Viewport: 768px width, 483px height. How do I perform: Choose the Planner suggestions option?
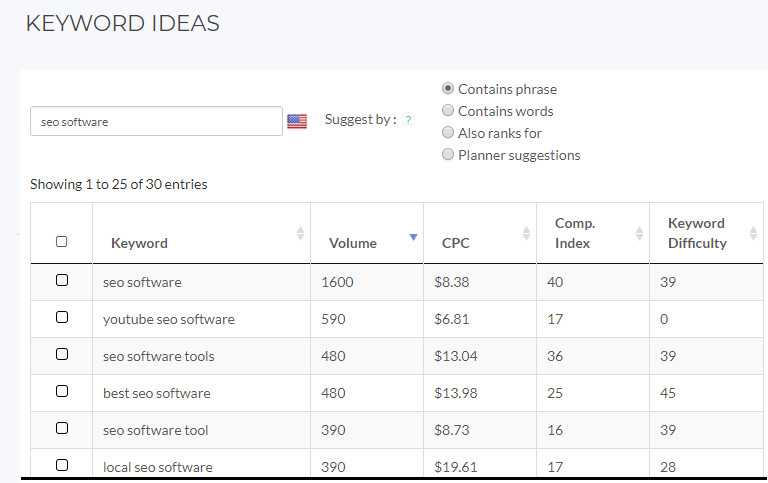(448, 155)
